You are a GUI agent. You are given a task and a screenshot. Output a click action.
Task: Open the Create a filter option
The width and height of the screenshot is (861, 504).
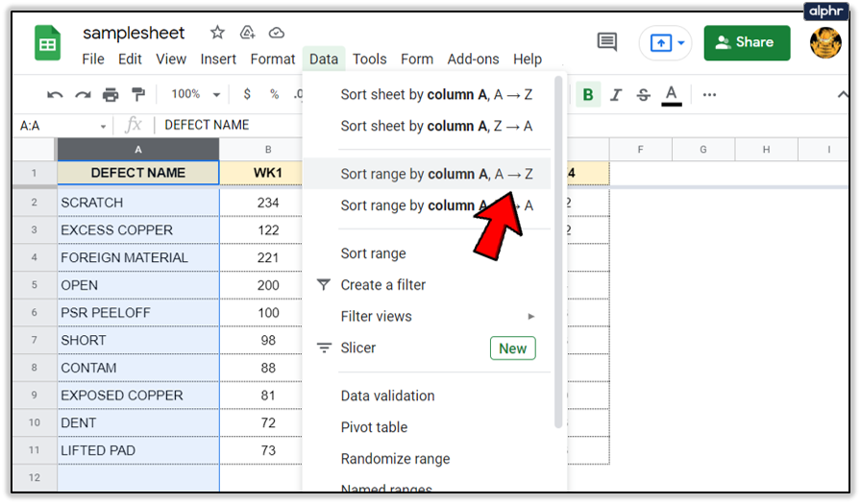pyautogui.click(x=382, y=285)
